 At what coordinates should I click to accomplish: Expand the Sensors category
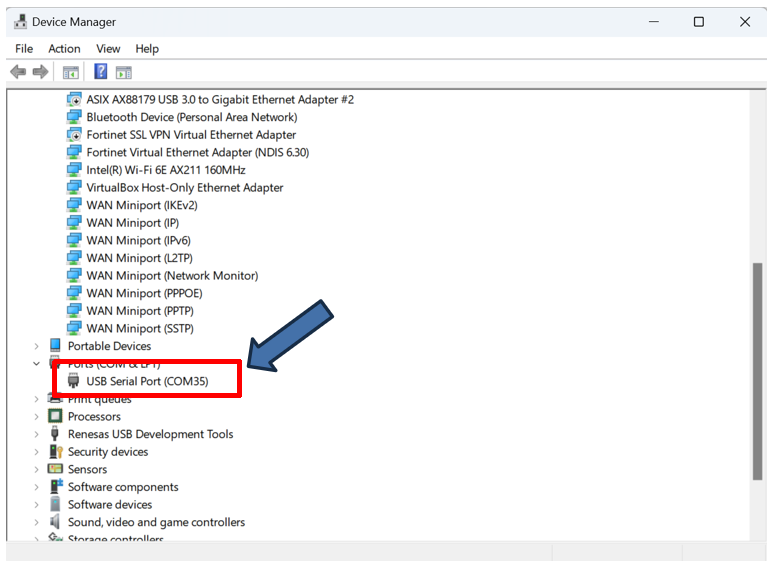[37, 470]
